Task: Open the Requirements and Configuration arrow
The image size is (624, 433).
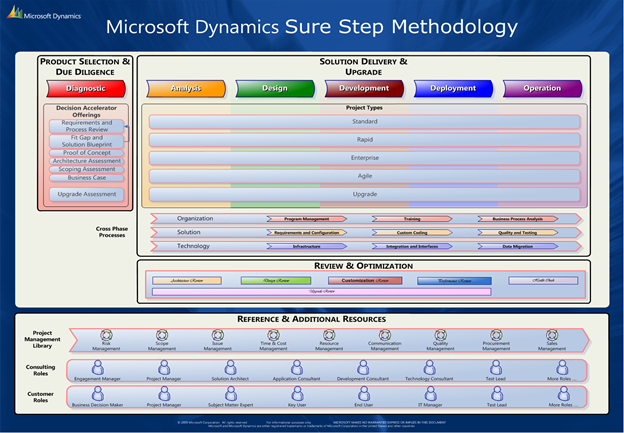Action: pyautogui.click(x=307, y=232)
